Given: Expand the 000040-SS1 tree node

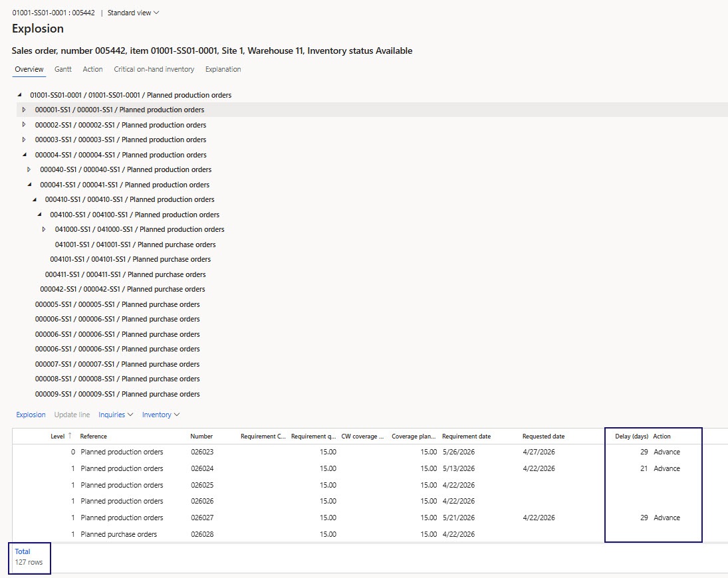Looking at the screenshot, I should tap(29, 169).
